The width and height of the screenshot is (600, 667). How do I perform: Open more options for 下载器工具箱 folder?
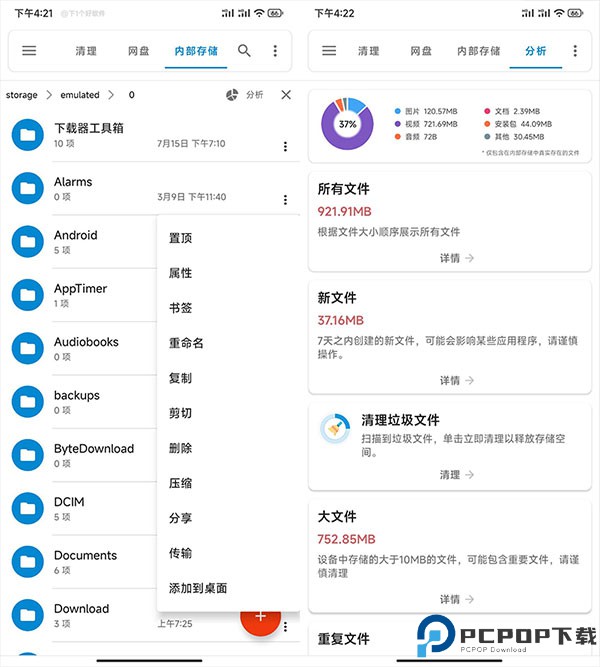(285, 146)
